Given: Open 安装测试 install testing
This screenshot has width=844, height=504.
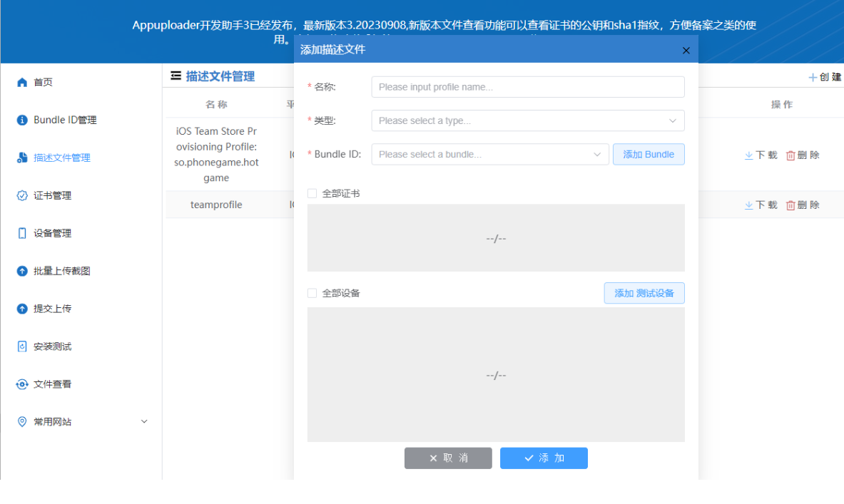Looking at the screenshot, I should [50, 346].
